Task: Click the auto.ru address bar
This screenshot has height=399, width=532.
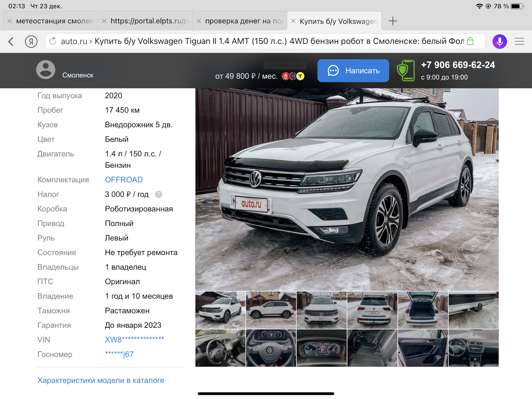Action: click(265, 41)
